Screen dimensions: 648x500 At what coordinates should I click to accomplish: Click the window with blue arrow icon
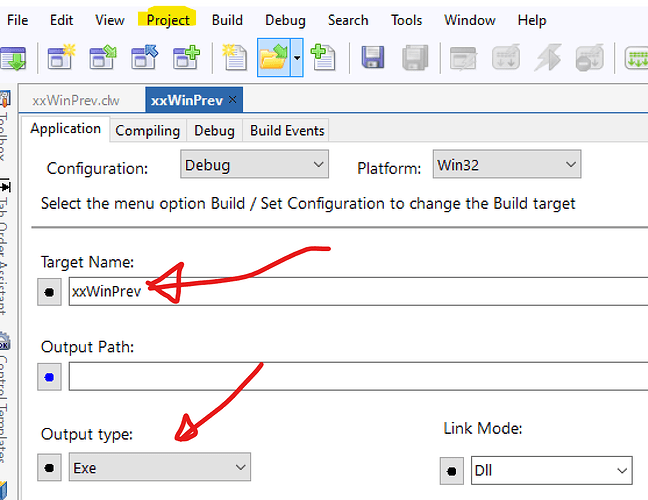144,58
